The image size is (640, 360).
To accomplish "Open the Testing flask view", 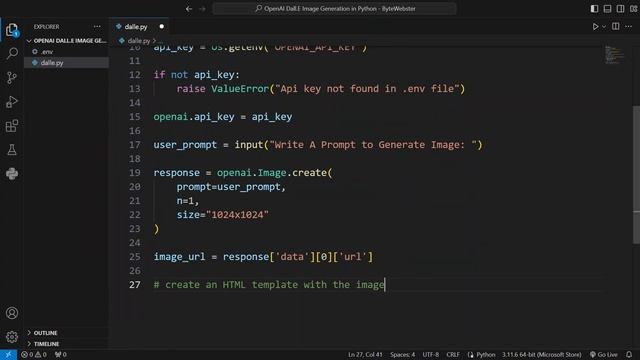I will pyautogui.click(x=12, y=150).
